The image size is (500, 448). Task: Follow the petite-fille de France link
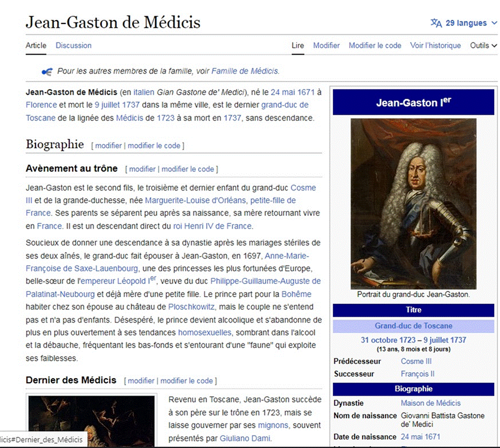[x=273, y=201]
